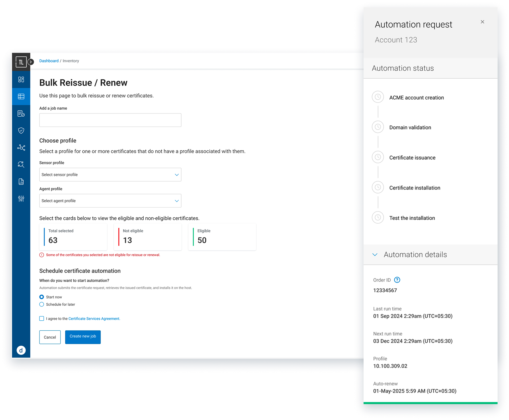Open the reports document icon in sidebar
The width and height of the screenshot is (509, 420).
(21, 182)
